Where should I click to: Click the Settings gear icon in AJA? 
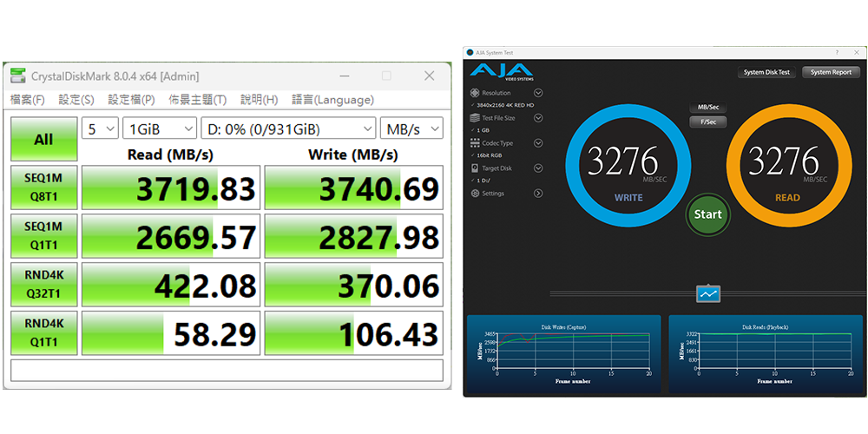tap(474, 194)
